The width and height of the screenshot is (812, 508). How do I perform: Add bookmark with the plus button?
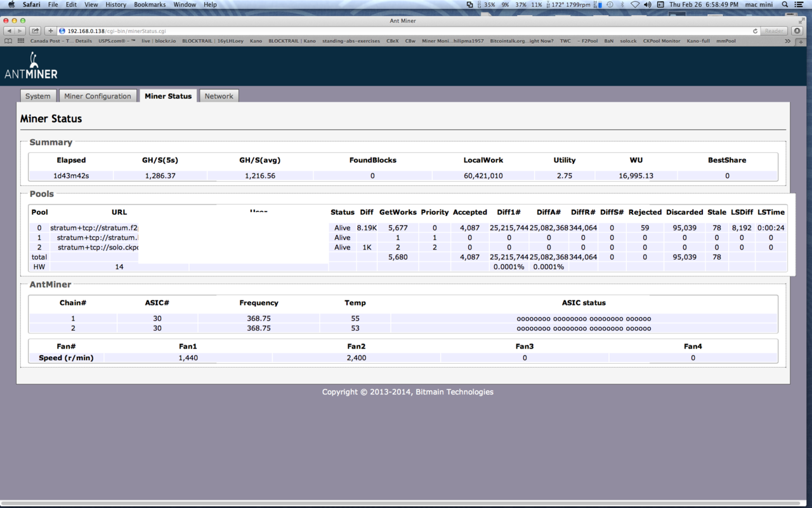[x=51, y=30]
